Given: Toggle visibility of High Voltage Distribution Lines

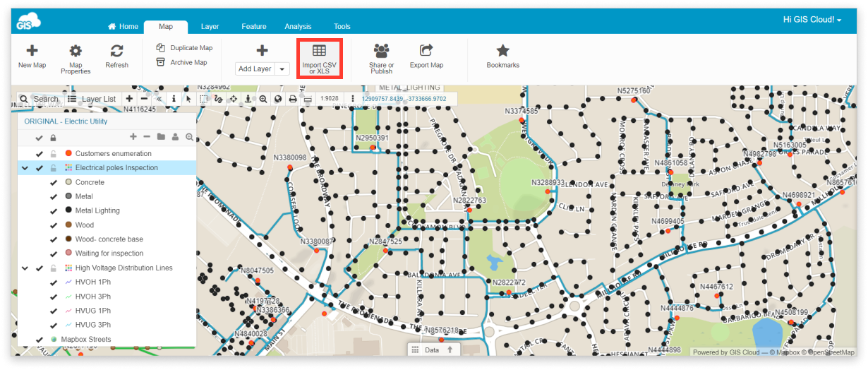Looking at the screenshot, I should click(40, 268).
